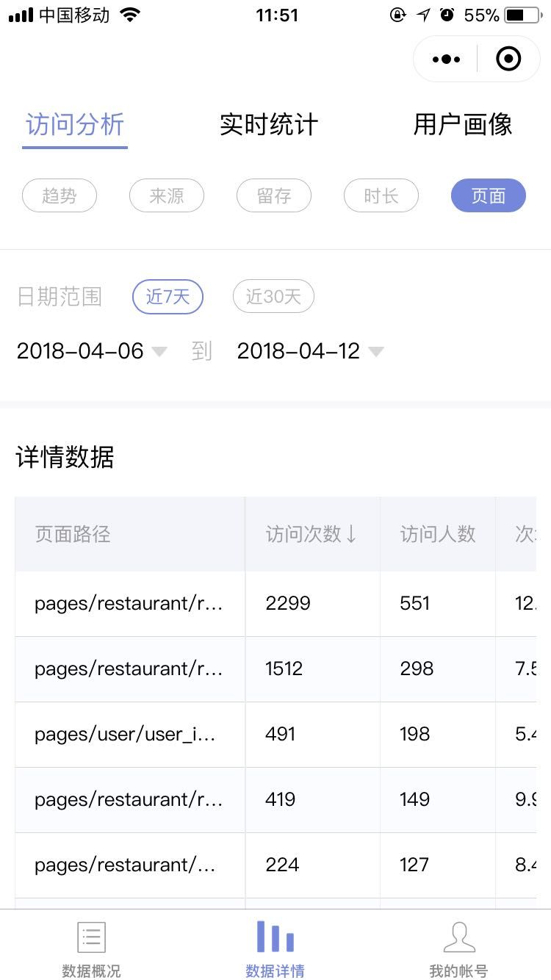
Task: Select the 趋势 filter pill
Action: click(x=60, y=195)
